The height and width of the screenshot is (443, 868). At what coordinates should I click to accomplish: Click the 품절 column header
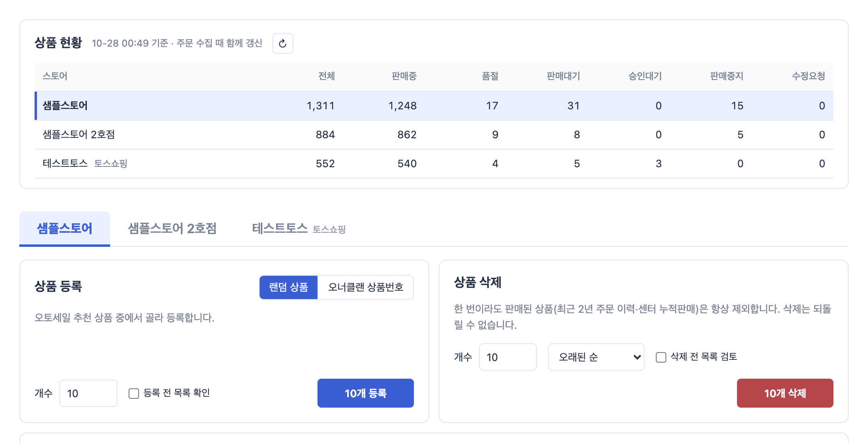490,76
